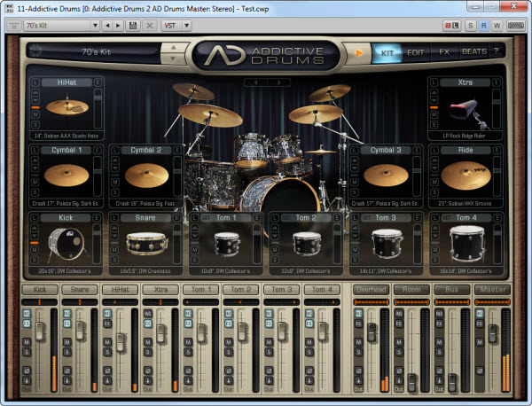
Task: Go to the previous preset in host toolbar
Action: point(107,26)
